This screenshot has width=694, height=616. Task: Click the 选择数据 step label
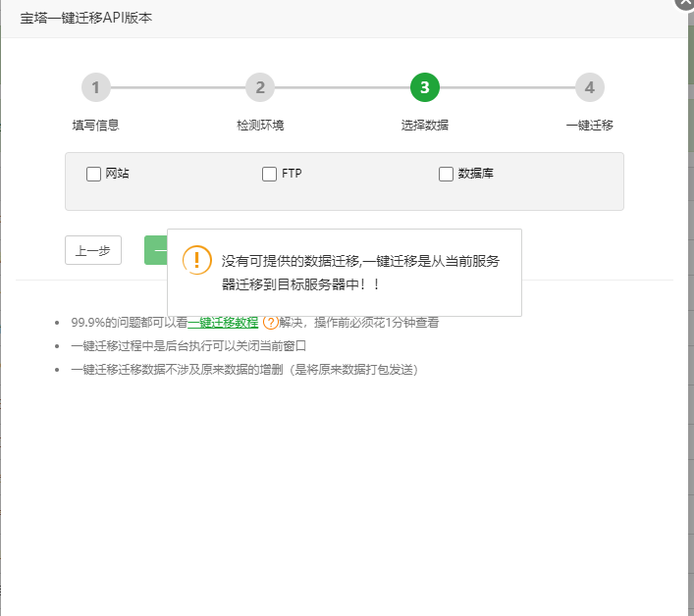[x=425, y=126]
